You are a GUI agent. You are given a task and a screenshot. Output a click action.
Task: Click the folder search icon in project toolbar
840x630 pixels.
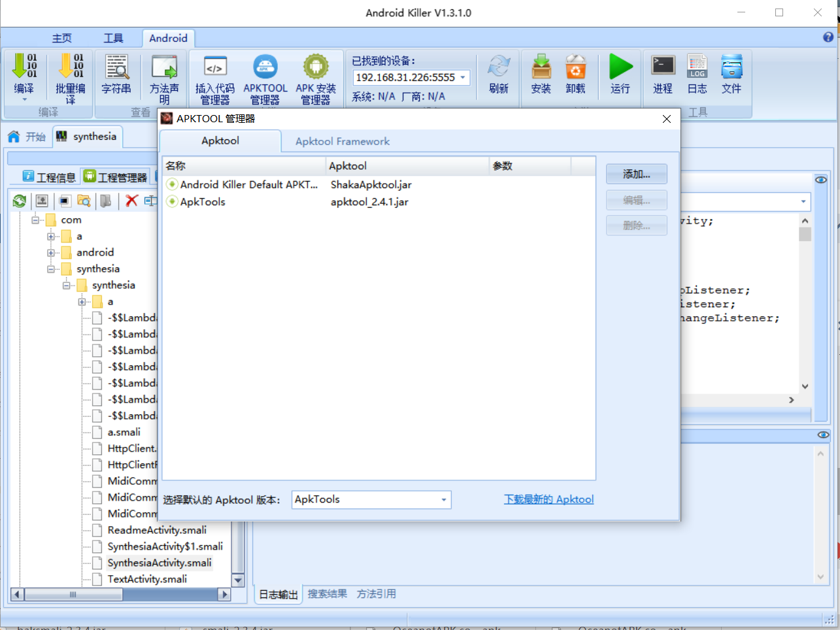click(x=84, y=201)
